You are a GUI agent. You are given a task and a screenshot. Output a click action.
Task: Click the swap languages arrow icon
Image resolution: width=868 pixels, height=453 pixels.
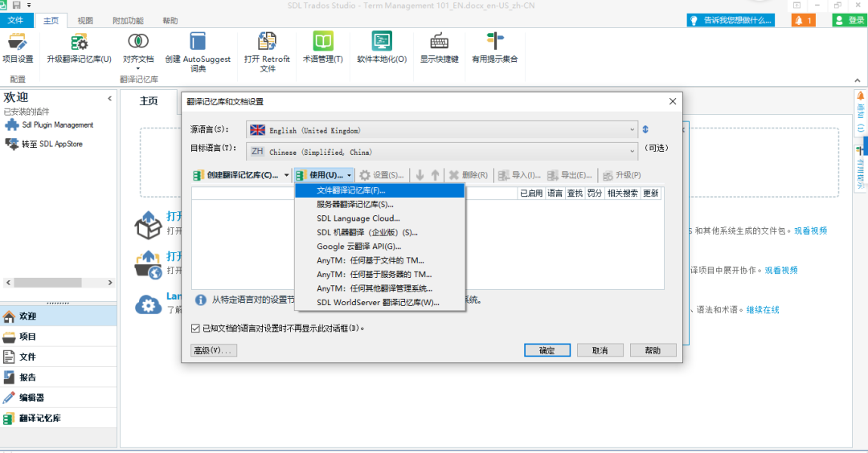coord(645,129)
